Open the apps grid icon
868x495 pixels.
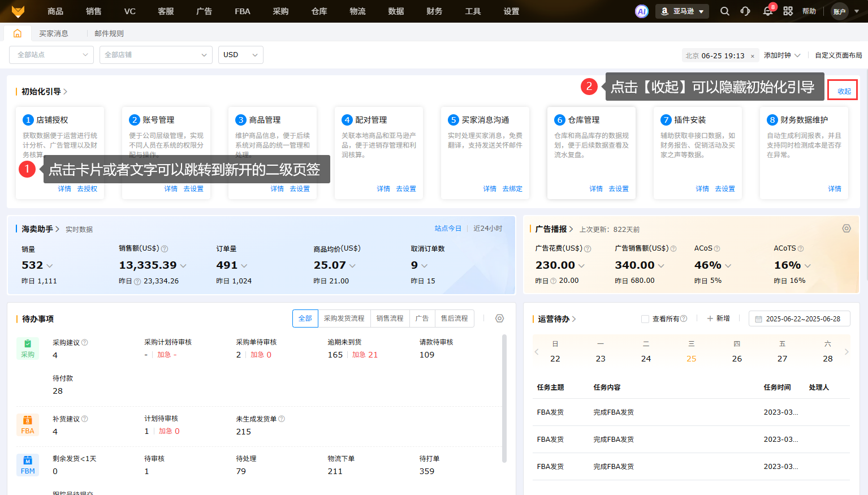click(x=788, y=11)
